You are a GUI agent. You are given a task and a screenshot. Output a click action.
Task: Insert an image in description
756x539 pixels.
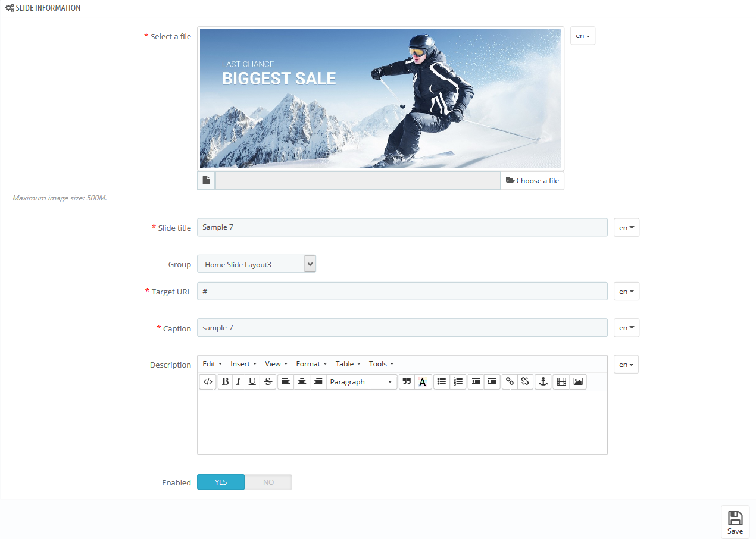(x=578, y=382)
